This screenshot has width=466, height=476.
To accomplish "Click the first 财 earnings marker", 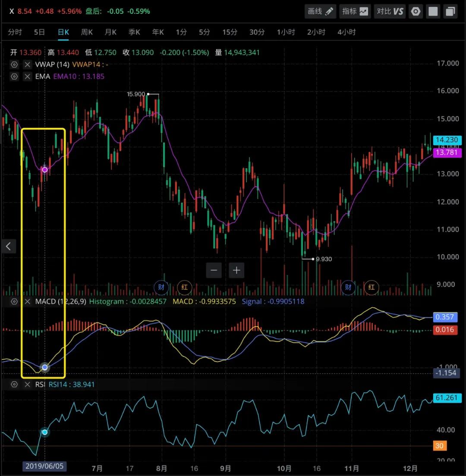I will tap(161, 287).
